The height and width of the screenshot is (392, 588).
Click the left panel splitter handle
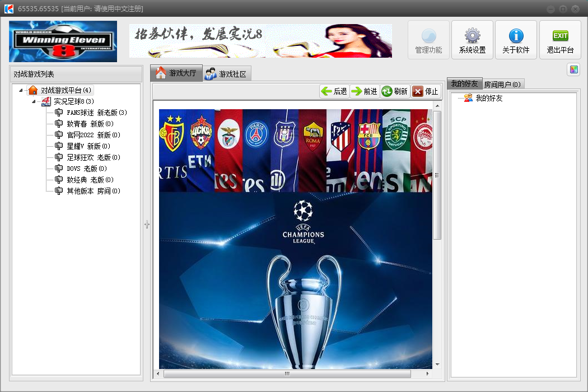tap(147, 225)
